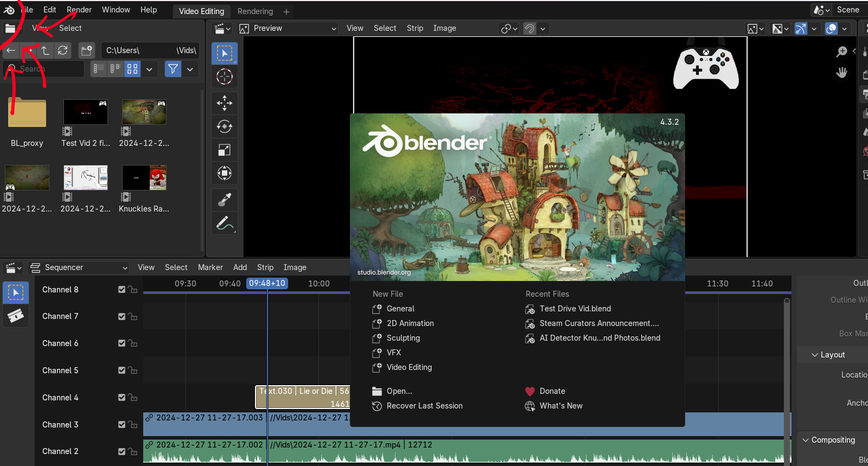Open the Sequencer view type dropdown

tap(79, 267)
